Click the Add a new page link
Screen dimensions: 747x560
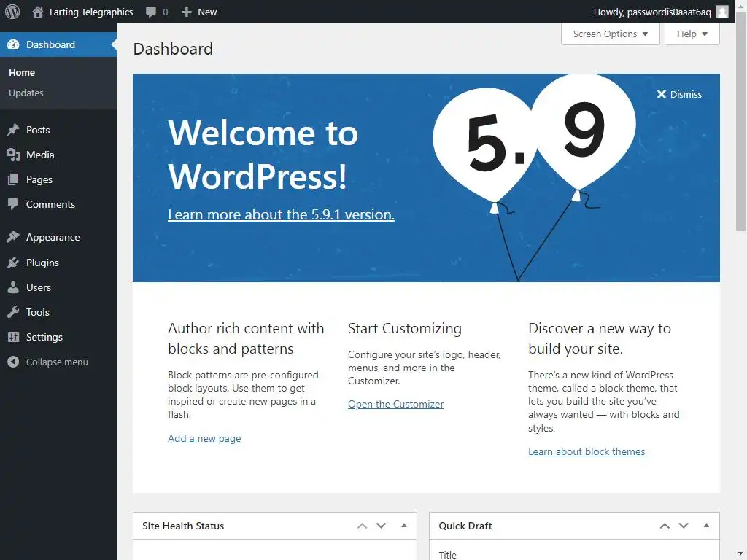(204, 438)
